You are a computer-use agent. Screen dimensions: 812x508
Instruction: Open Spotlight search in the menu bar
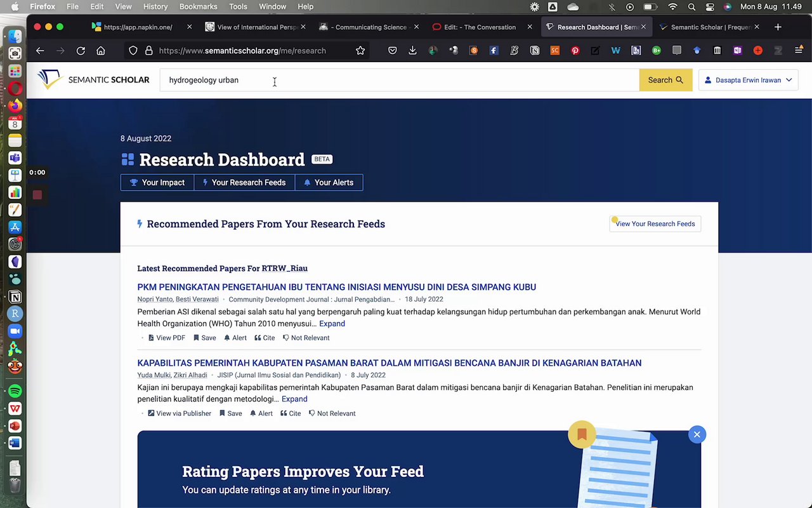tap(691, 7)
